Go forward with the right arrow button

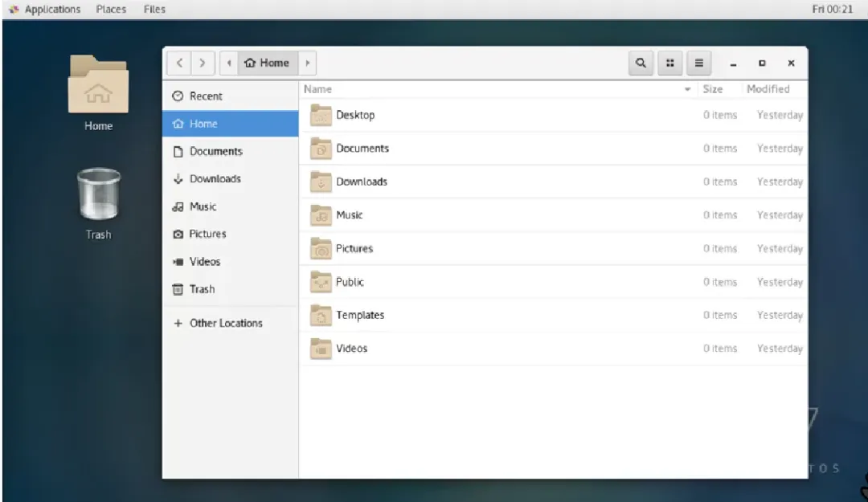click(203, 63)
